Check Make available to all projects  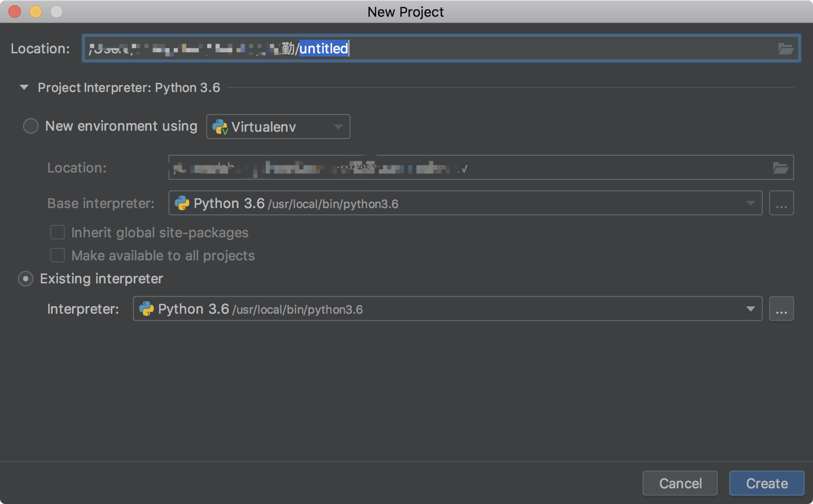click(58, 255)
